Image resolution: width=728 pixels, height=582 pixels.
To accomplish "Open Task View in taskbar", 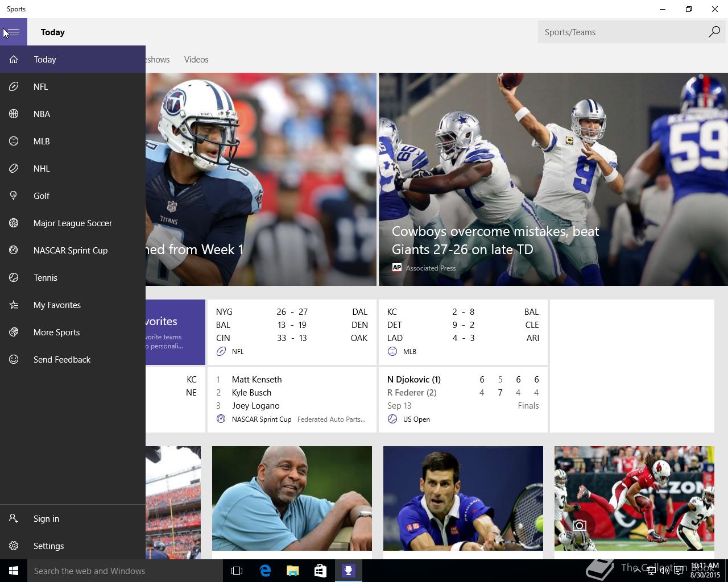I will [237, 571].
